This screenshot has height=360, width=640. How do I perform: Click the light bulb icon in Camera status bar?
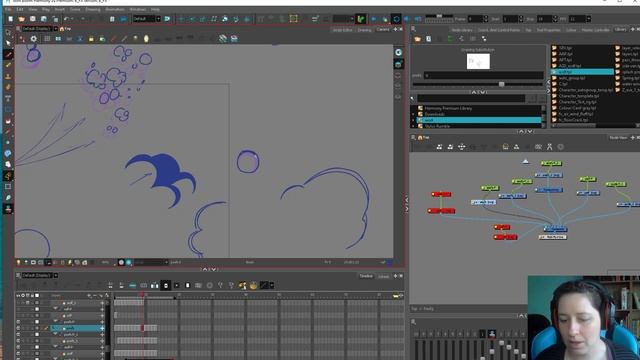pyautogui.click(x=18, y=262)
